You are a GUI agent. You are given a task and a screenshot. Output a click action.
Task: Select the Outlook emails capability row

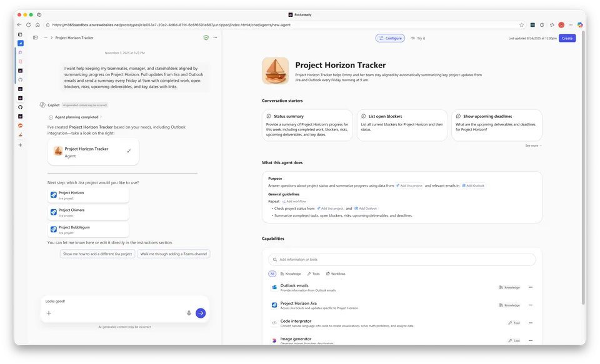tap(402, 288)
